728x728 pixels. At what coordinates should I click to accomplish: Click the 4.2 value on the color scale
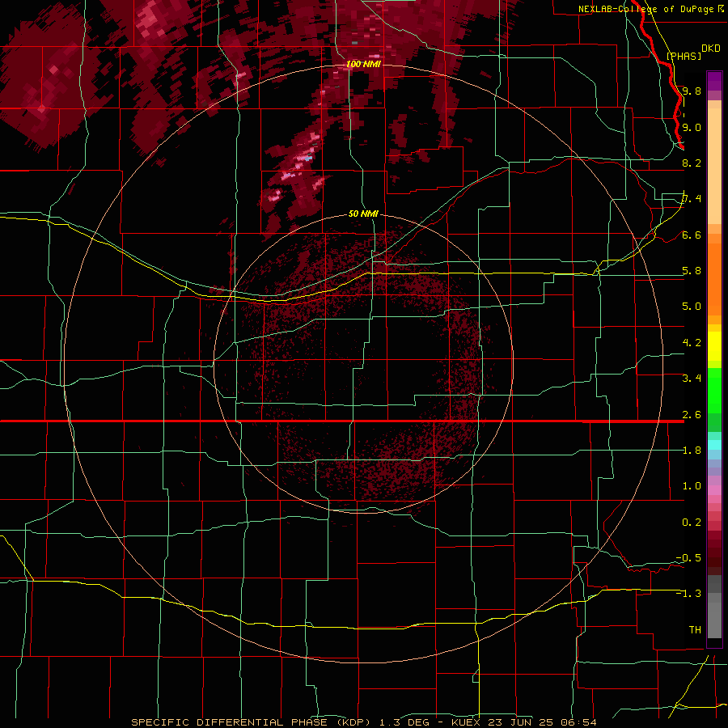692,343
